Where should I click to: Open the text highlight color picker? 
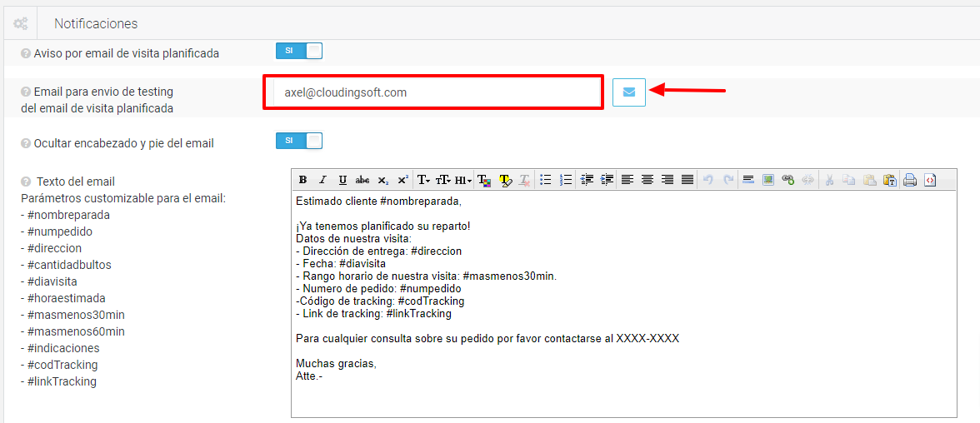coord(504,180)
